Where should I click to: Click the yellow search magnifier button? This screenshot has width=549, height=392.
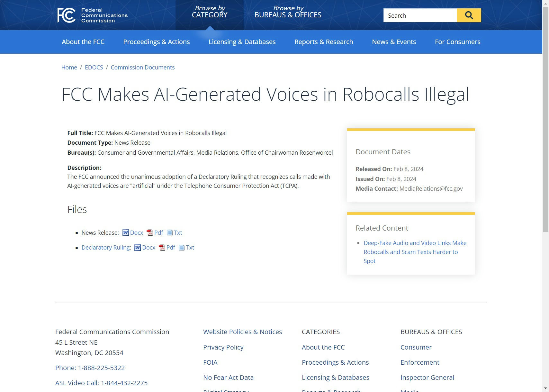469,15
